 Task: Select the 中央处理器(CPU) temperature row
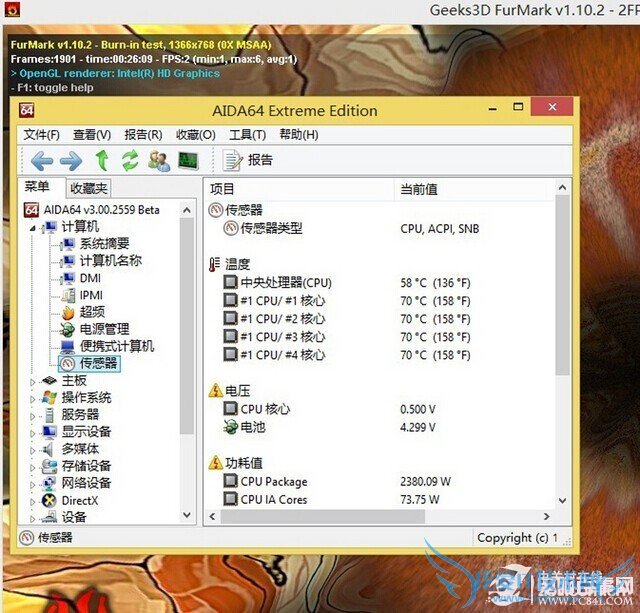[347, 282]
